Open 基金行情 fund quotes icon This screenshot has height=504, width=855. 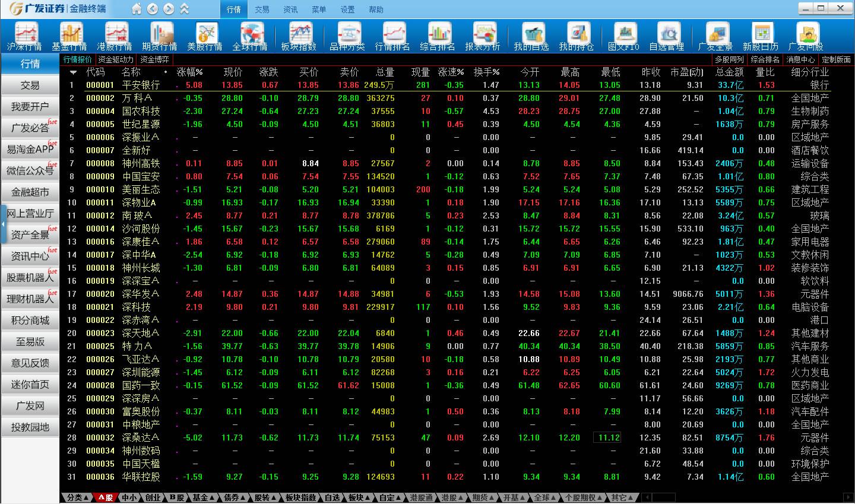(x=69, y=36)
